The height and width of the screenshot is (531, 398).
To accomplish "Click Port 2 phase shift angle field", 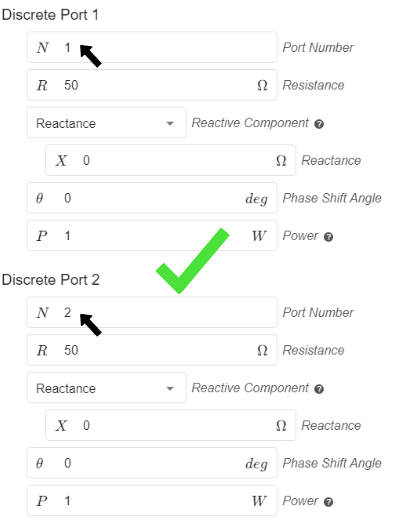I will tap(152, 463).
